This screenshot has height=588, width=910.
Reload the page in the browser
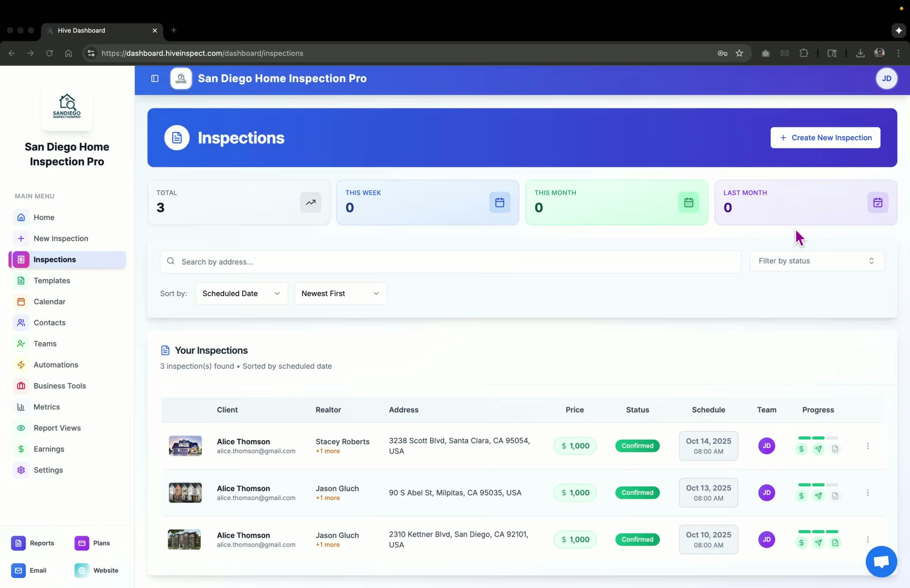[x=49, y=53]
